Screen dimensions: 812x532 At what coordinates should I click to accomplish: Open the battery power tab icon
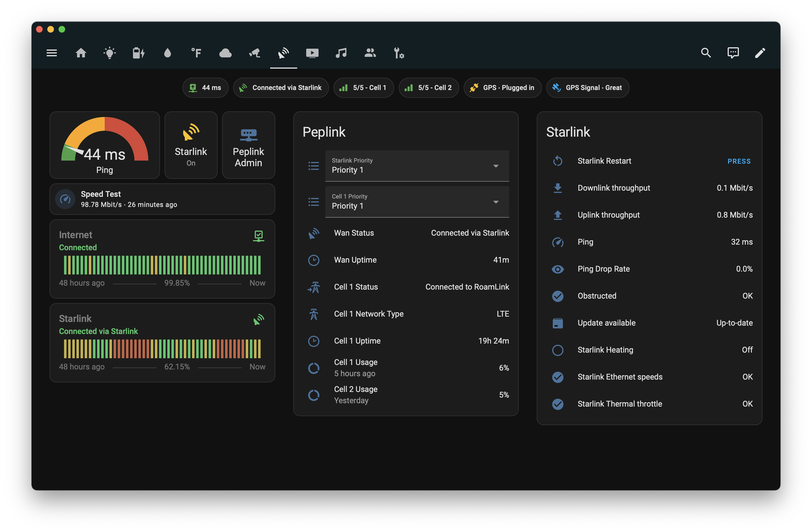click(x=138, y=53)
